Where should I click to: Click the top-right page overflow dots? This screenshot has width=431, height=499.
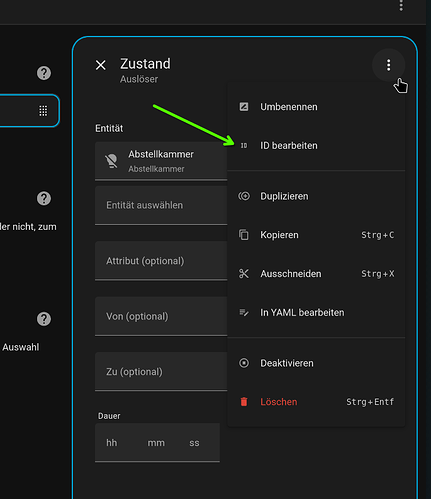pyautogui.click(x=401, y=5)
